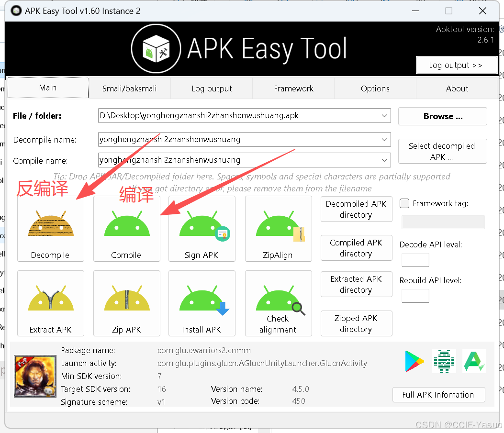
Task: Switch to the Framework tab
Action: (293, 89)
